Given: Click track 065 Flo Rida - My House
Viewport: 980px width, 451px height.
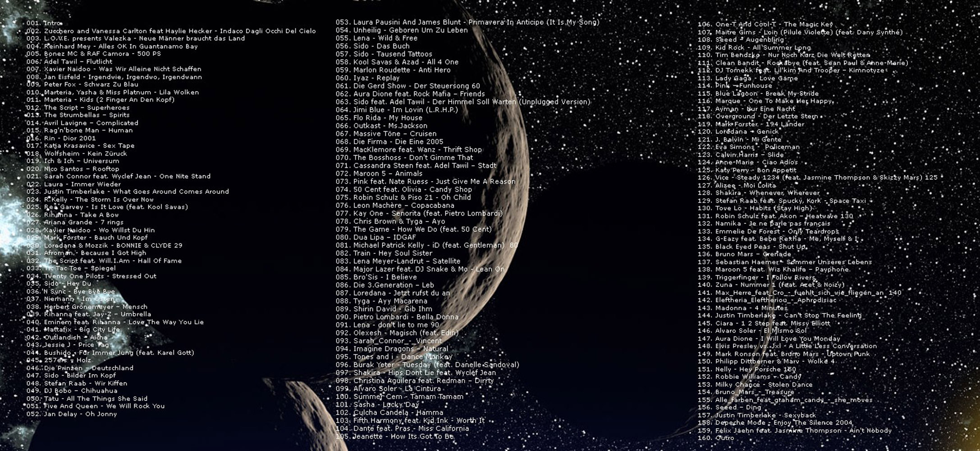Looking at the screenshot, I should pos(379,118).
